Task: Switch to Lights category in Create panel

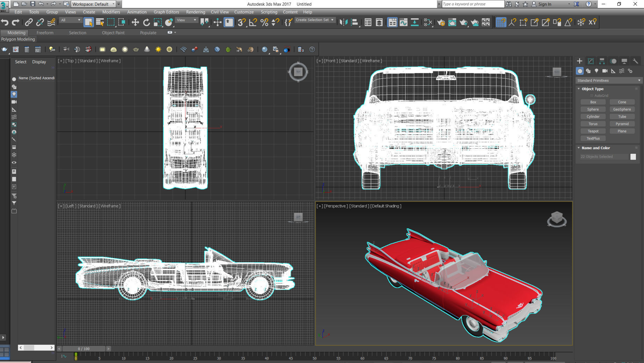Action: coord(596,71)
